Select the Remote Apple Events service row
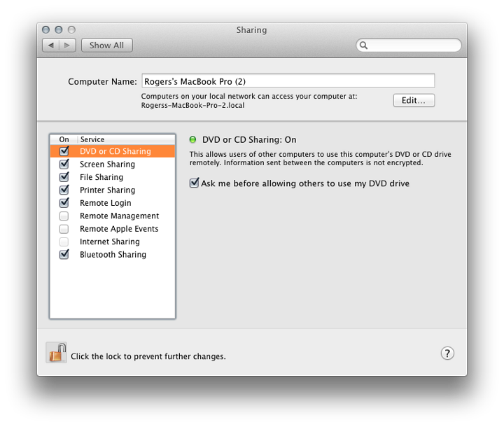The height and width of the screenshot is (427, 504). 113,229
